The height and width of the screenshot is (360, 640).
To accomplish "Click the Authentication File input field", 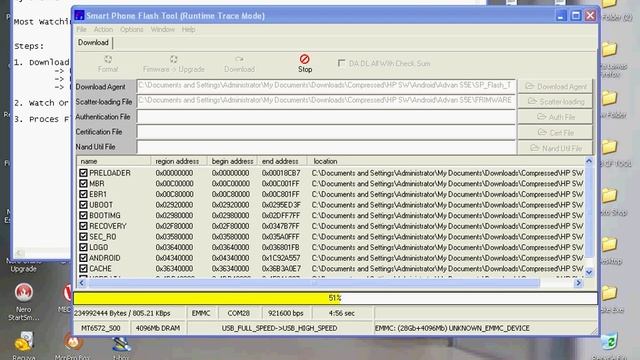I will point(326,117).
